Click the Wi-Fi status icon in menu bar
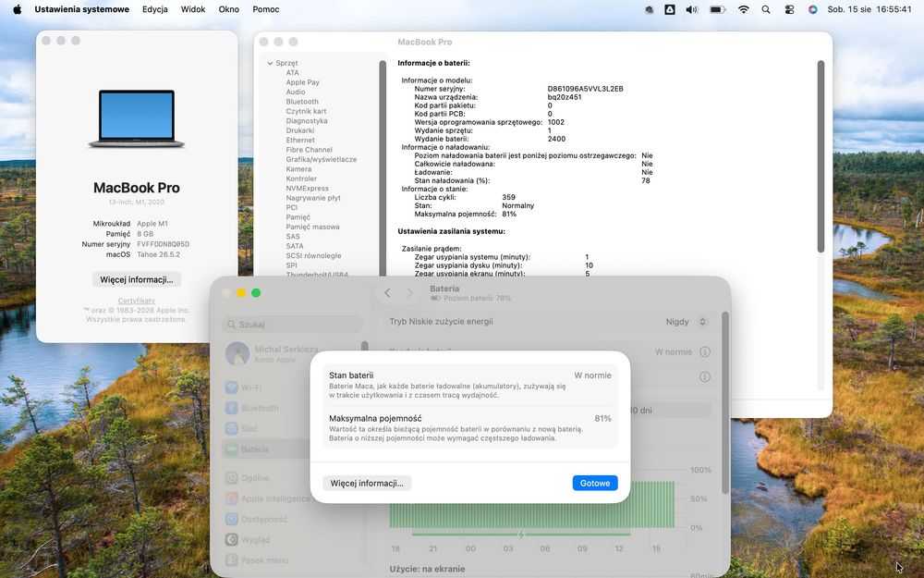The image size is (924, 578). (x=744, y=9)
